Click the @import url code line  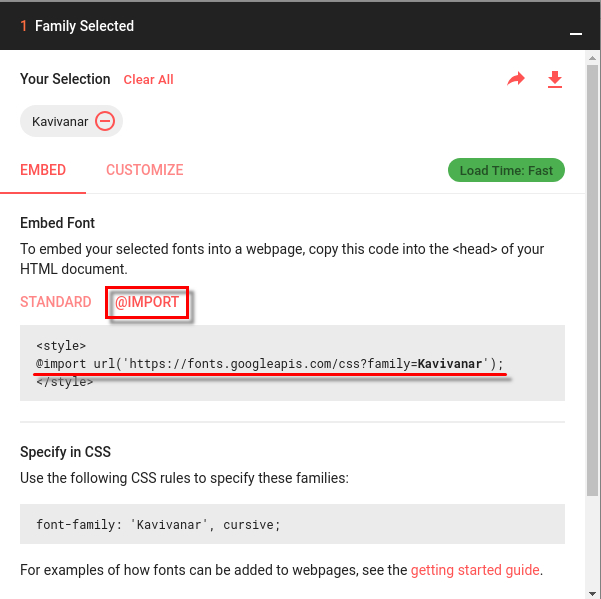[270, 363]
